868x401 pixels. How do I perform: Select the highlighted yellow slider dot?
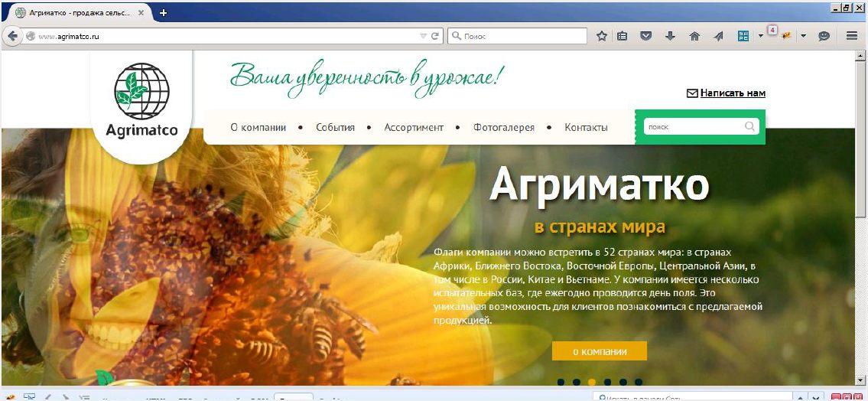point(591,382)
